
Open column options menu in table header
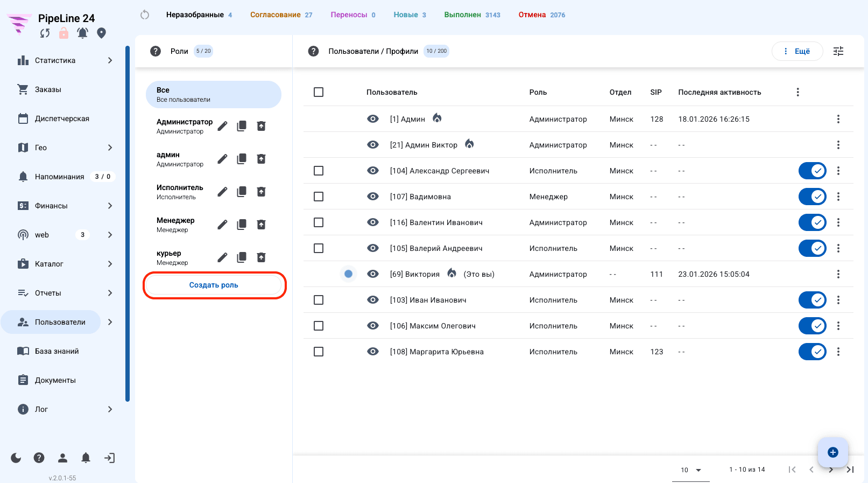click(x=798, y=92)
